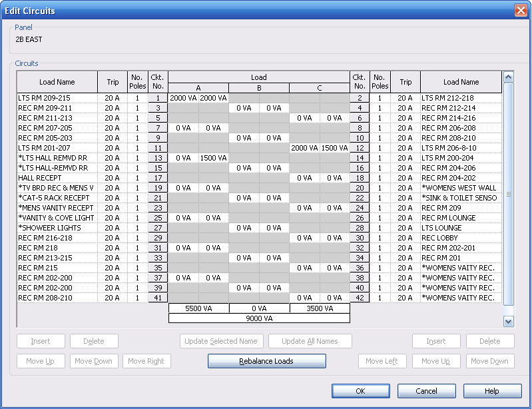Select circuit number 12 button
This screenshot has width=532, height=409.
360,148
